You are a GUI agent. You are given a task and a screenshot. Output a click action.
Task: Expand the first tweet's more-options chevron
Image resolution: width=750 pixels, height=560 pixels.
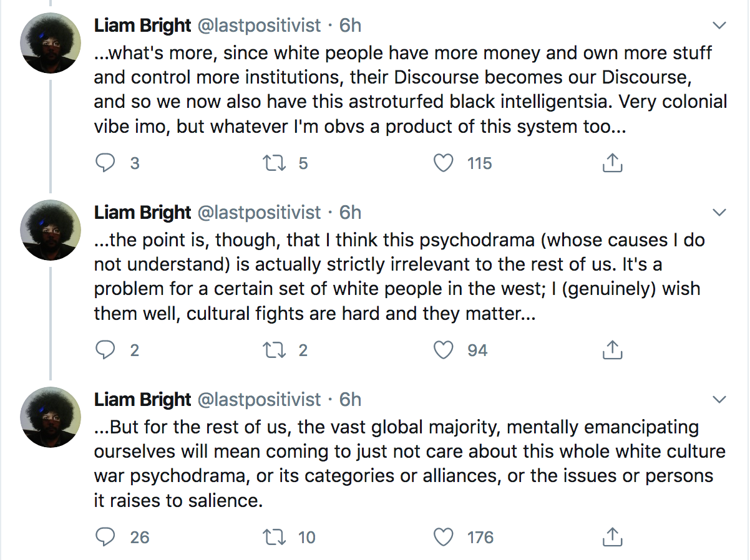click(719, 26)
